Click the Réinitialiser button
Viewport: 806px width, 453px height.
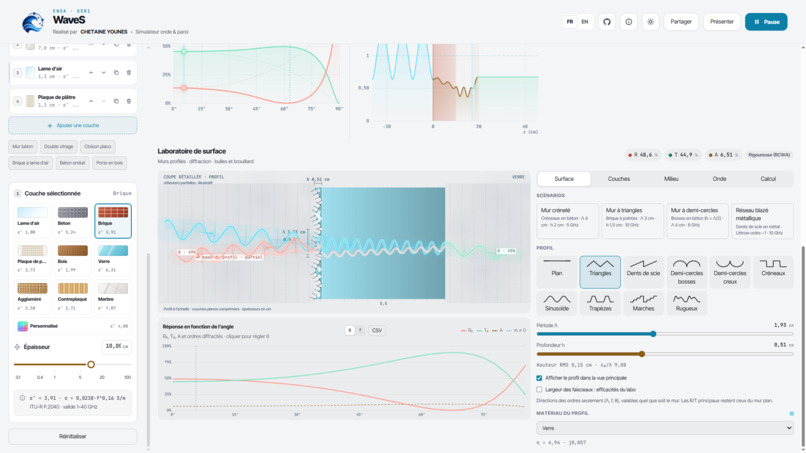click(72, 437)
